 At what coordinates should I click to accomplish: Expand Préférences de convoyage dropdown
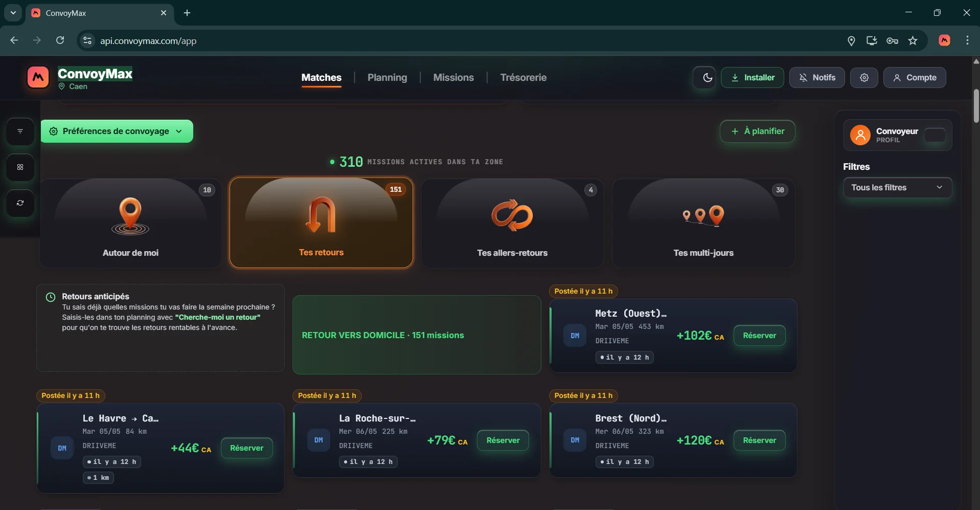coord(117,131)
